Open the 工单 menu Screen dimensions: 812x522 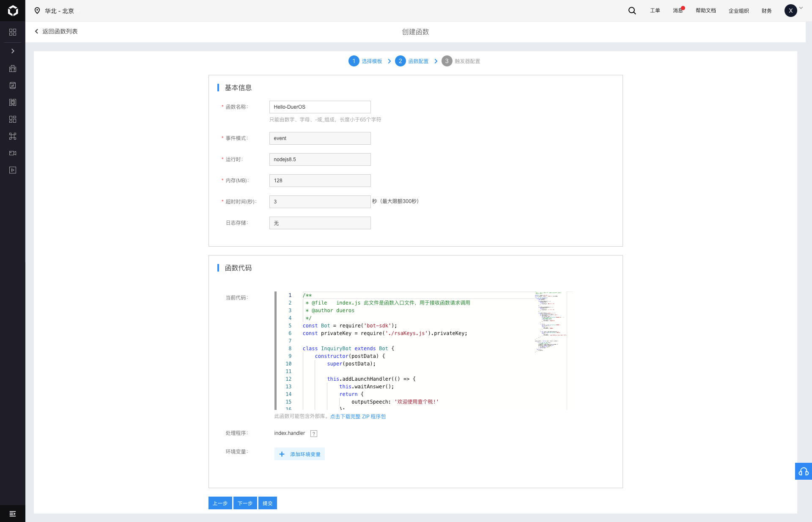655,11
